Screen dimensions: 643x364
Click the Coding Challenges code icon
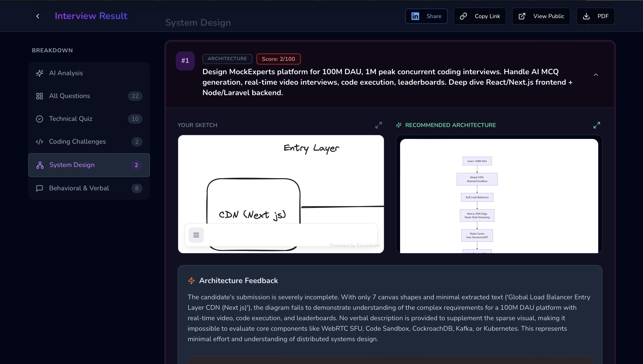tap(40, 142)
